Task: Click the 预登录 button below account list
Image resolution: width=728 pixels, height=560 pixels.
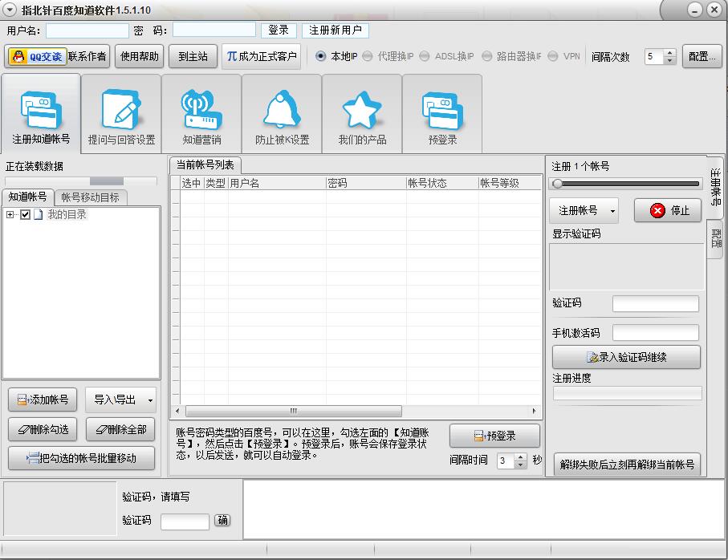Action: pyautogui.click(x=494, y=436)
